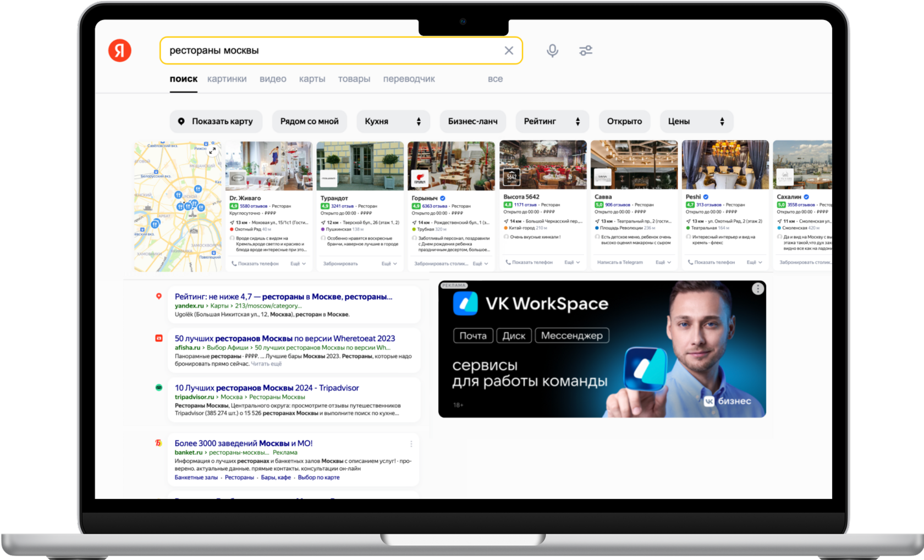Click 'Забронировать столик' on the Горыныч card
This screenshot has height=560, width=924.
pos(441,263)
